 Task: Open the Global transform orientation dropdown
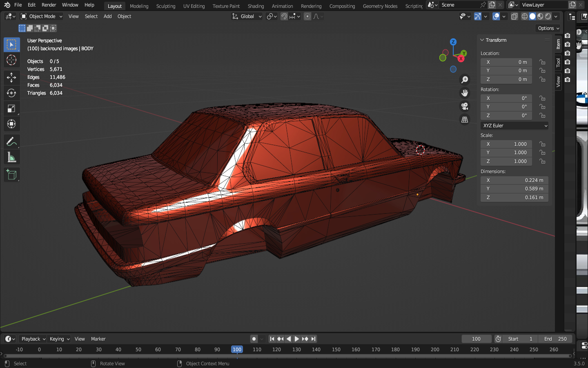pyautogui.click(x=247, y=16)
